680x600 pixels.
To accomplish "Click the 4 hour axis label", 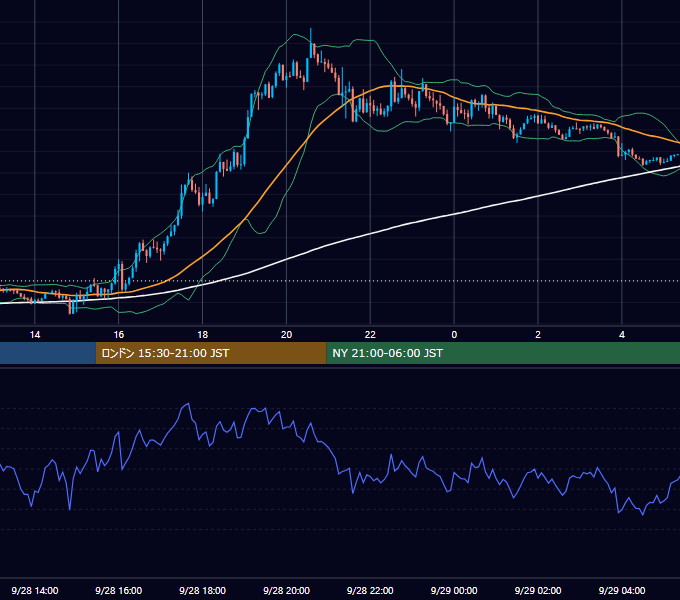I will click(x=622, y=335).
